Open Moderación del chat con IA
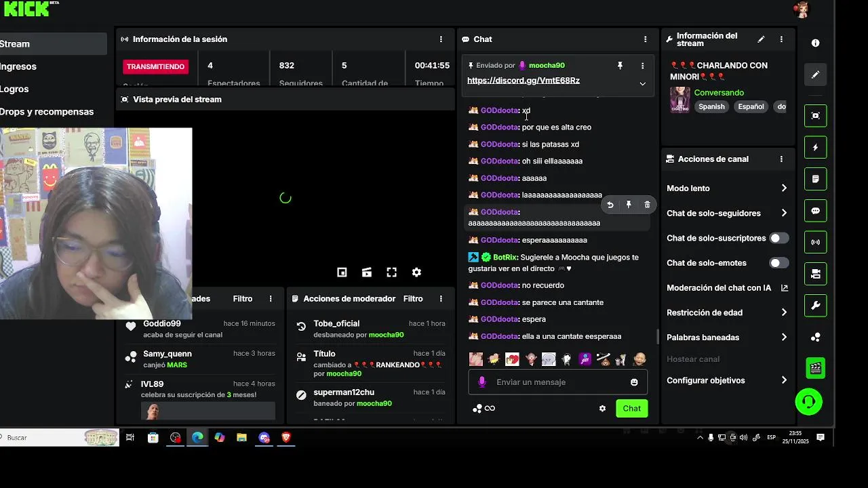Screen dimensions: 868x488 pos(719,288)
